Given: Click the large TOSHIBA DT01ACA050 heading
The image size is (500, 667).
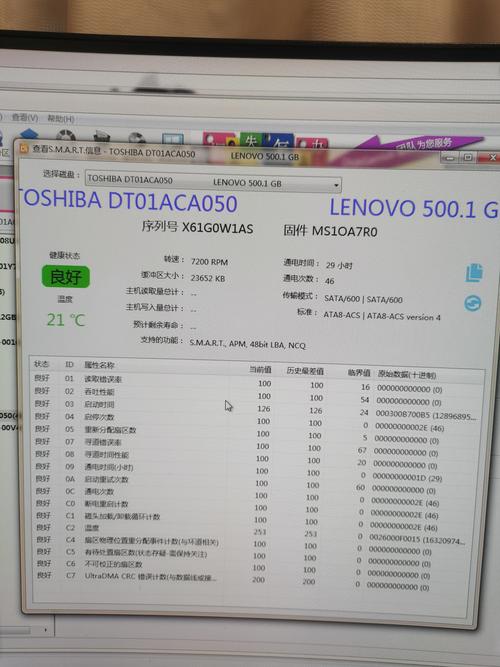Looking at the screenshot, I should click(129, 201).
